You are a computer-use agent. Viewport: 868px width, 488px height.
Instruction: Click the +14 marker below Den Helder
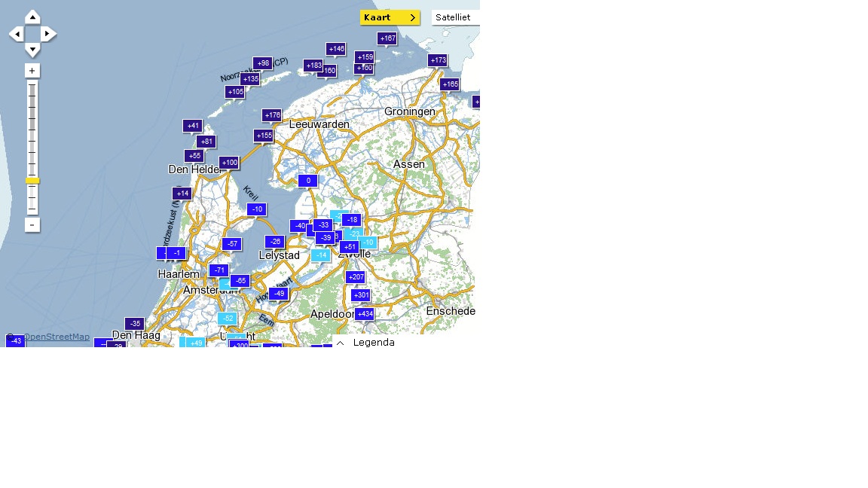(x=182, y=194)
